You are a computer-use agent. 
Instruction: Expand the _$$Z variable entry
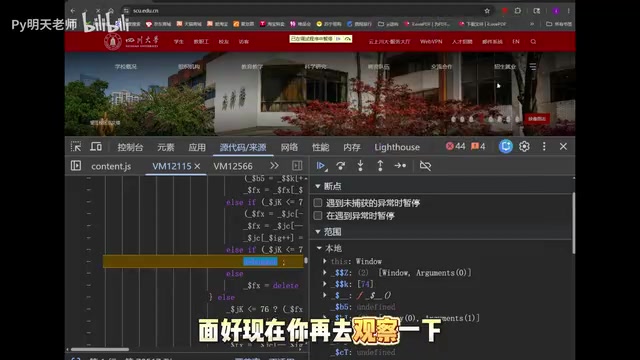(325, 273)
